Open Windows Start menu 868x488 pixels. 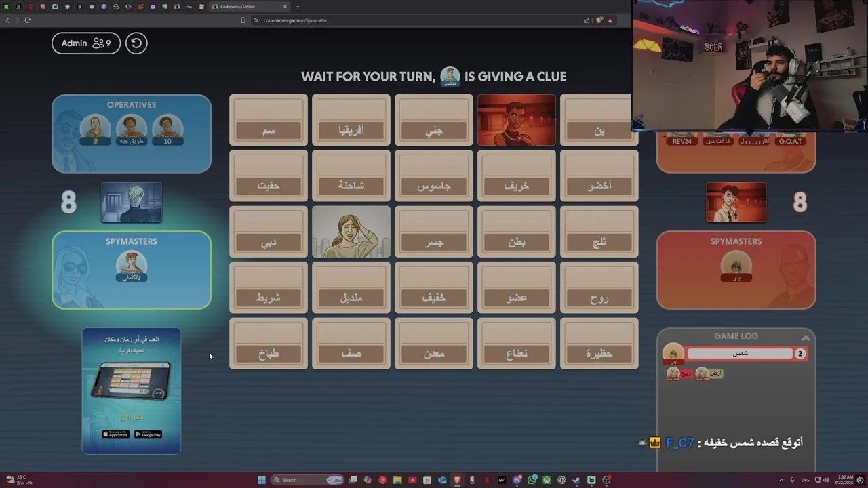262,480
